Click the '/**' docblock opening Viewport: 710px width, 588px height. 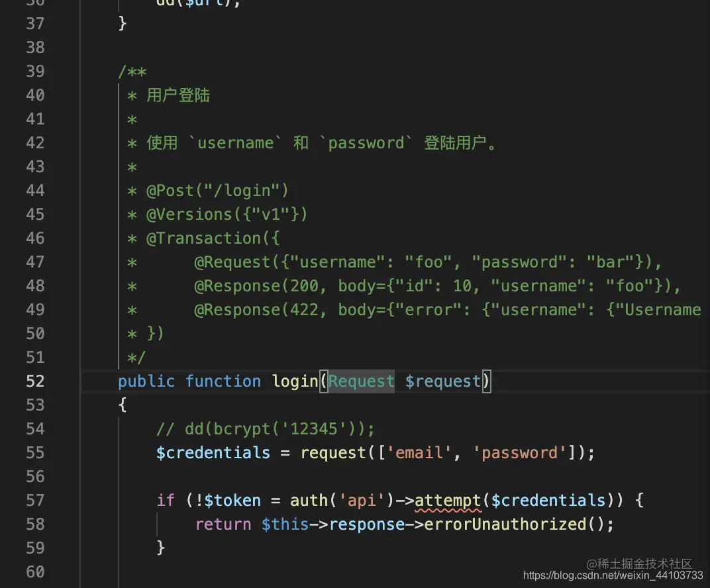132,72
